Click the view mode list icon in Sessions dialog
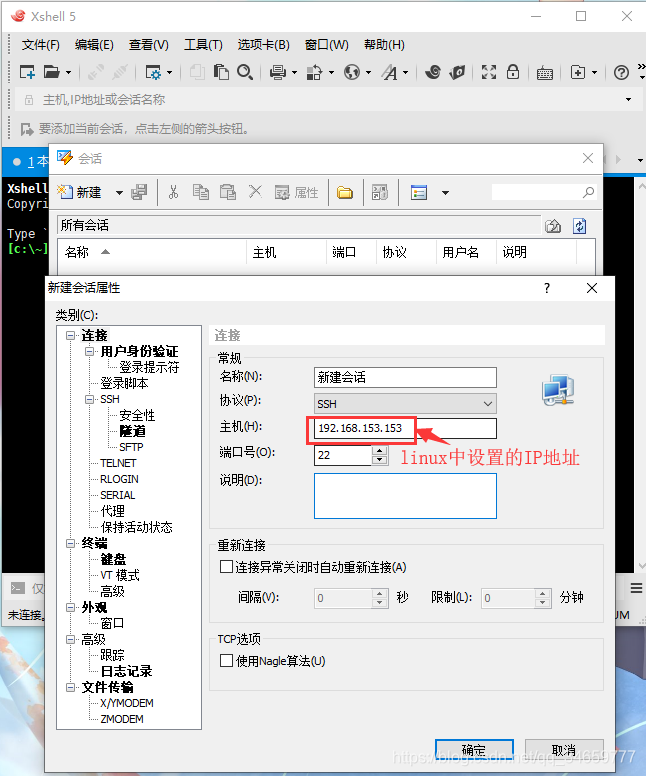This screenshot has height=776, width=646. click(x=419, y=192)
